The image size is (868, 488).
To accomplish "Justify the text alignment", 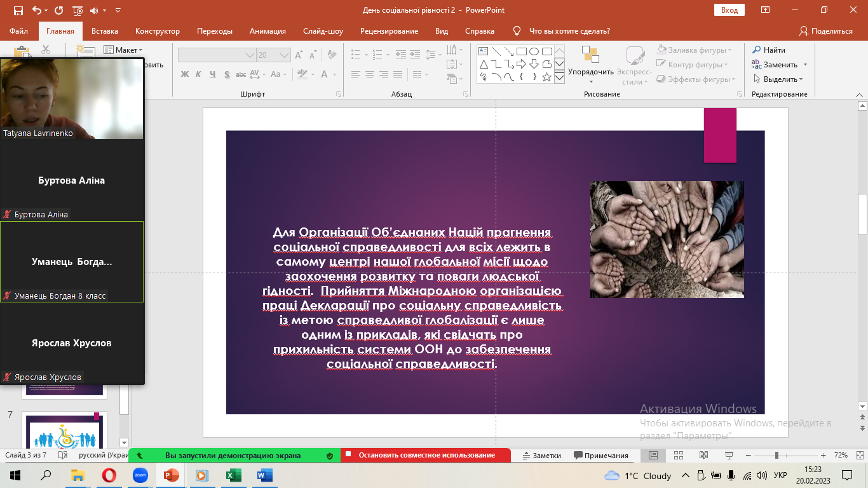I will point(398,74).
